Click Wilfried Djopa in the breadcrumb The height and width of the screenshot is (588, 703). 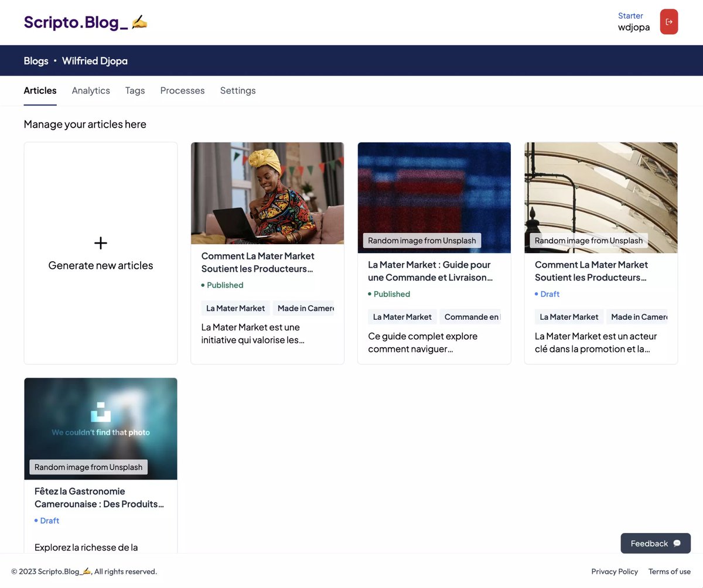(95, 61)
